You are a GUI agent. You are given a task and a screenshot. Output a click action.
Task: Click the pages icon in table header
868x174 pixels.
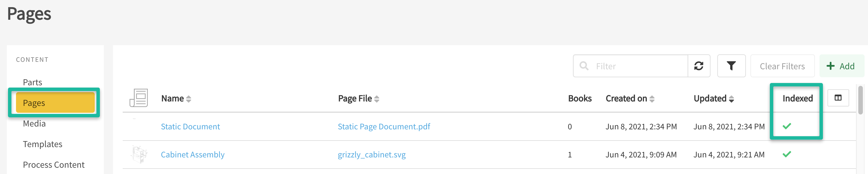139,98
